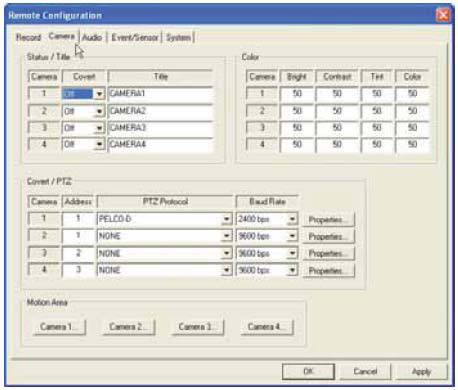Click the Contrast value for camera 2
458x390 pixels.
coord(337,111)
